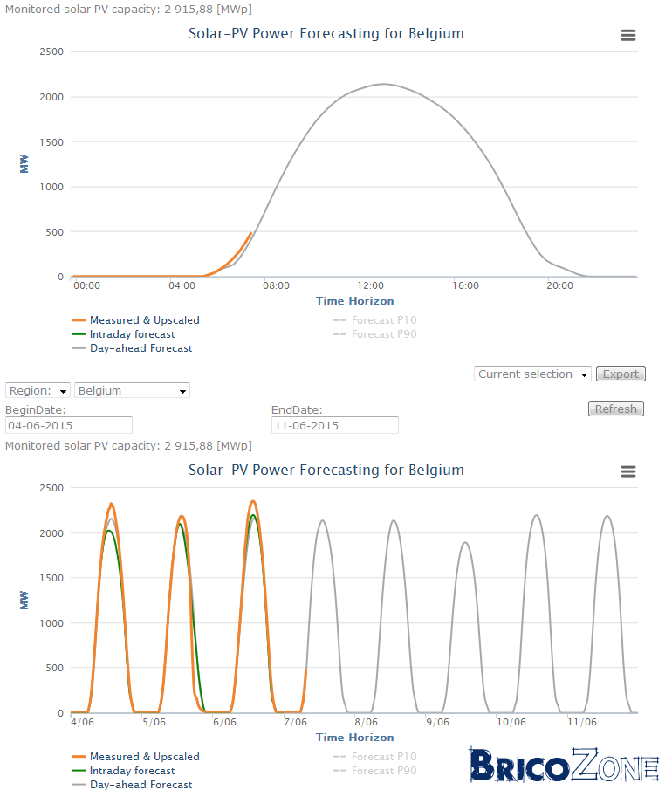Click the BricoZone logo
Screen dimensions: 672x797
565,765
